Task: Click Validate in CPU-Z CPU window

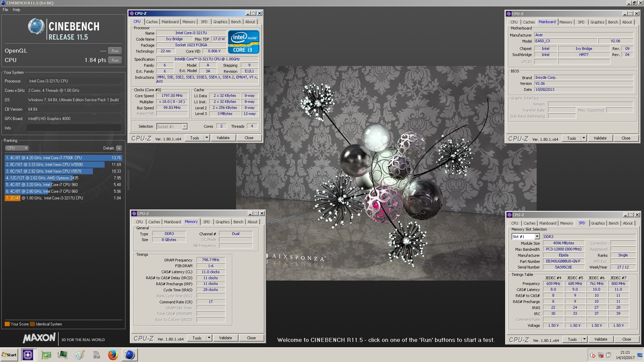Action: (223, 138)
